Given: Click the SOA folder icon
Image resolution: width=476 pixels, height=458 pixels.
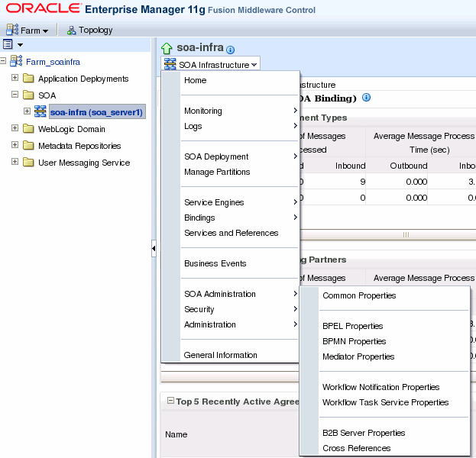Looking at the screenshot, I should [x=28, y=95].
